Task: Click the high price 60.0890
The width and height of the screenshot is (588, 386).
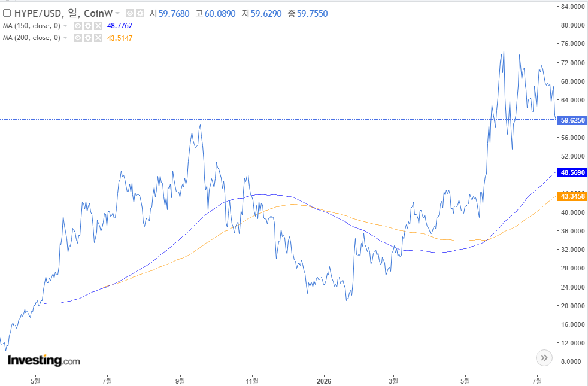Action: (x=220, y=14)
